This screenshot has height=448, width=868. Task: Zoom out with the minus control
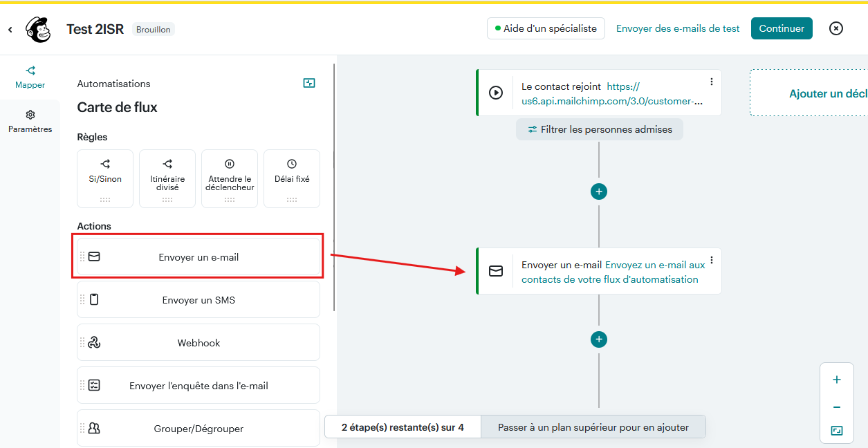point(837,407)
